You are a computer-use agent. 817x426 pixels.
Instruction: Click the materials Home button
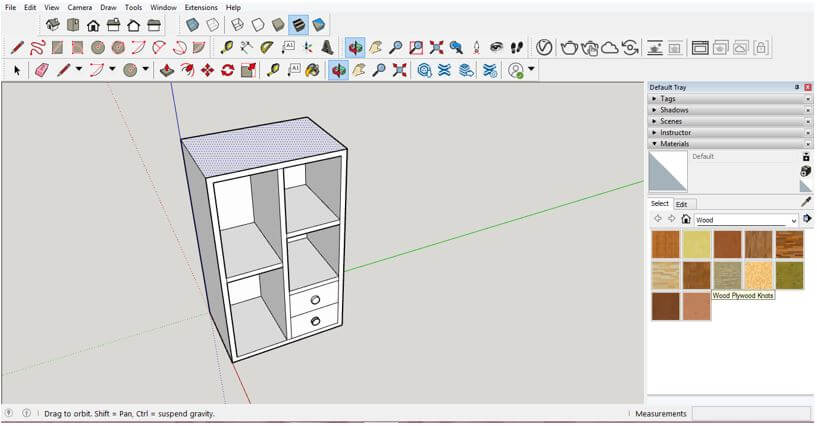coord(686,219)
